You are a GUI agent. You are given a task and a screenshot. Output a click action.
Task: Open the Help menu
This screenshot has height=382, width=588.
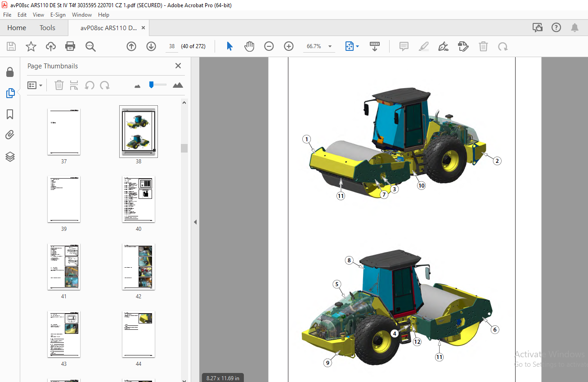point(103,15)
